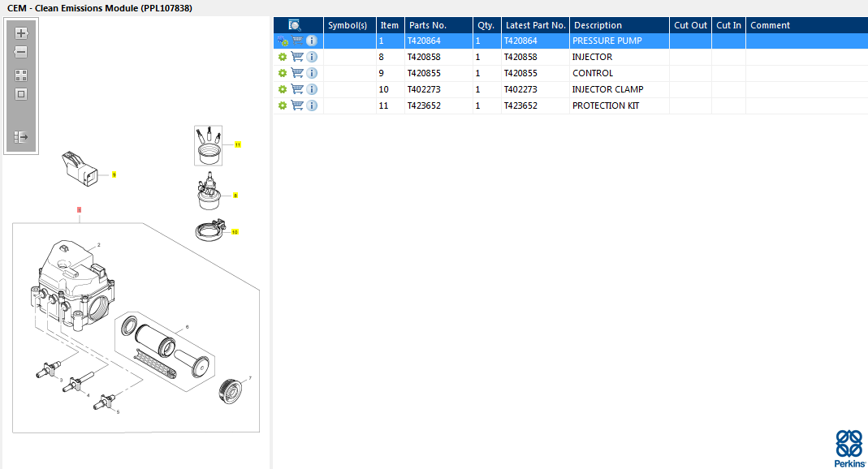868x469 pixels.
Task: Select the PRESSURE PUMP description cell
Action: pyautogui.click(x=619, y=41)
